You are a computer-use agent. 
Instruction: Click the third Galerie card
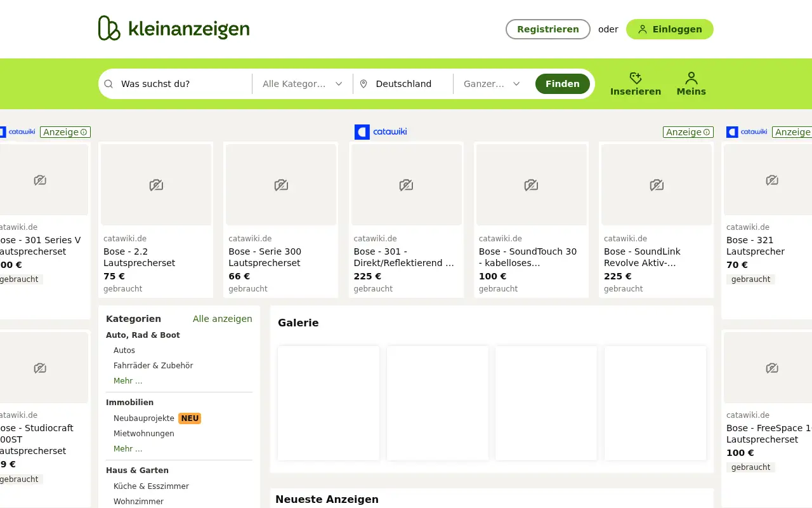click(x=546, y=403)
